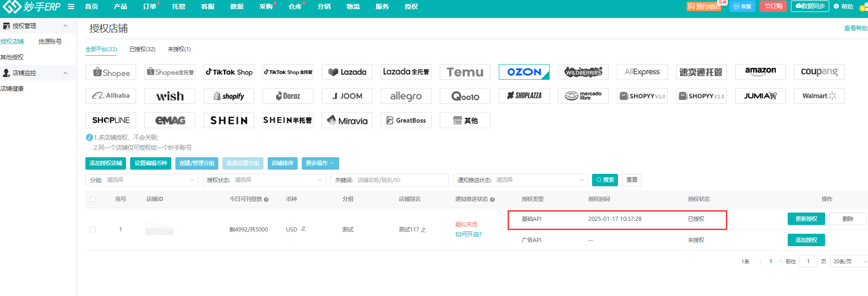The width and height of the screenshot is (868, 296).
Task: Select the Walmart platform logo
Action: point(819,96)
